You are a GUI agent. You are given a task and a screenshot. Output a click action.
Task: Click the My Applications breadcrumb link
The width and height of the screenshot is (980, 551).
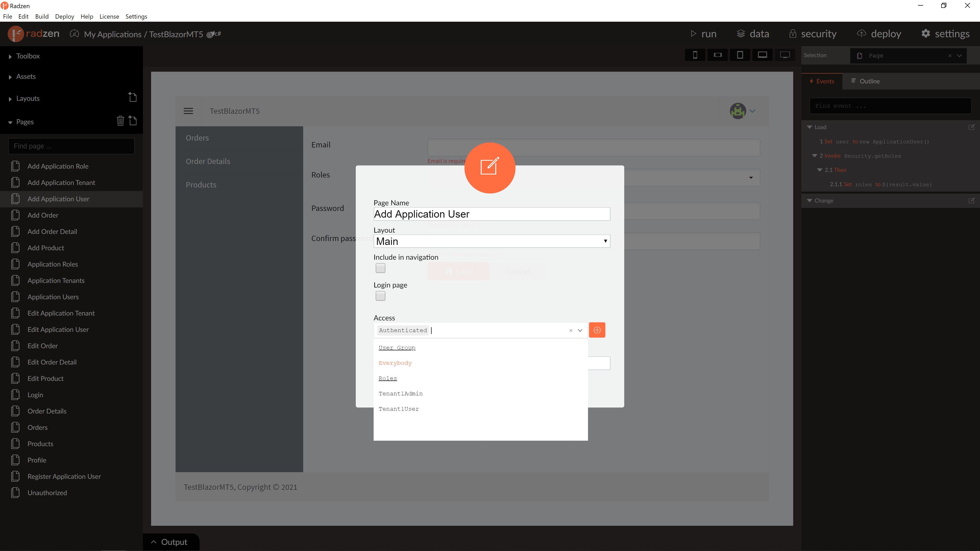click(113, 34)
